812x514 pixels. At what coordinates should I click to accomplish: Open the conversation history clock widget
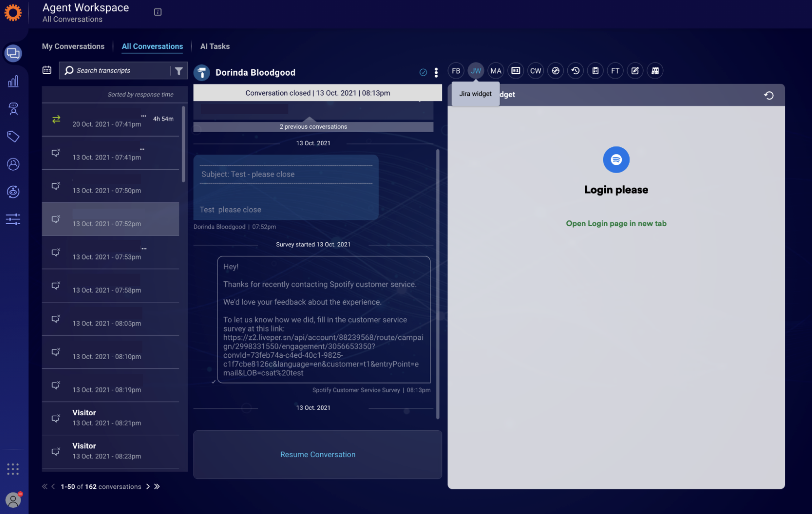(x=575, y=71)
